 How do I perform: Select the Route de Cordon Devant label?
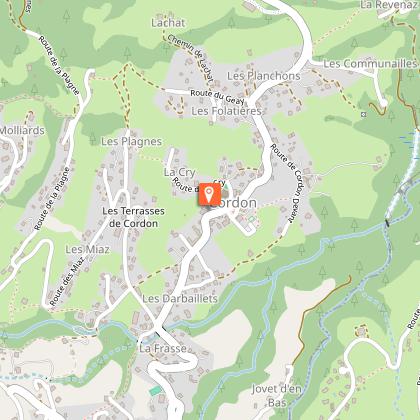click(x=287, y=183)
